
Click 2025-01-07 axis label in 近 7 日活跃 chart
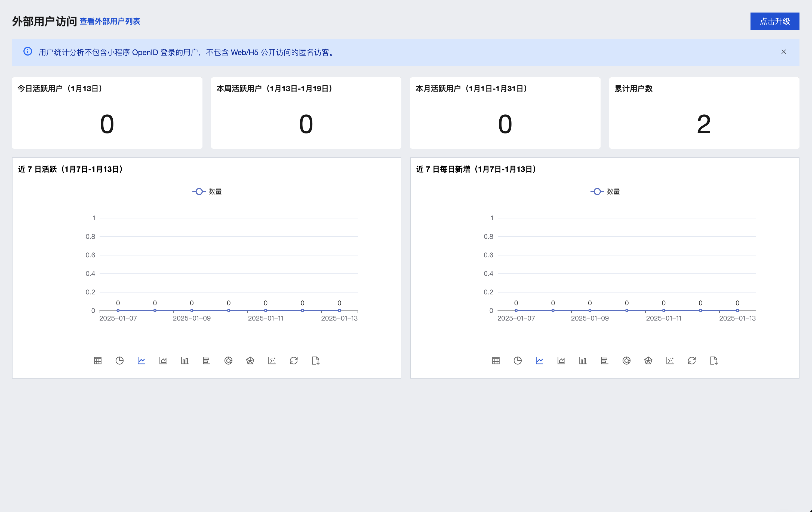tap(118, 318)
